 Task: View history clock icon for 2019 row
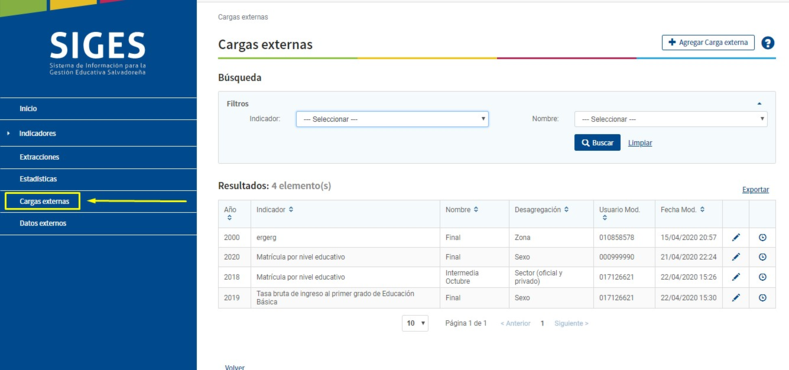(x=762, y=298)
